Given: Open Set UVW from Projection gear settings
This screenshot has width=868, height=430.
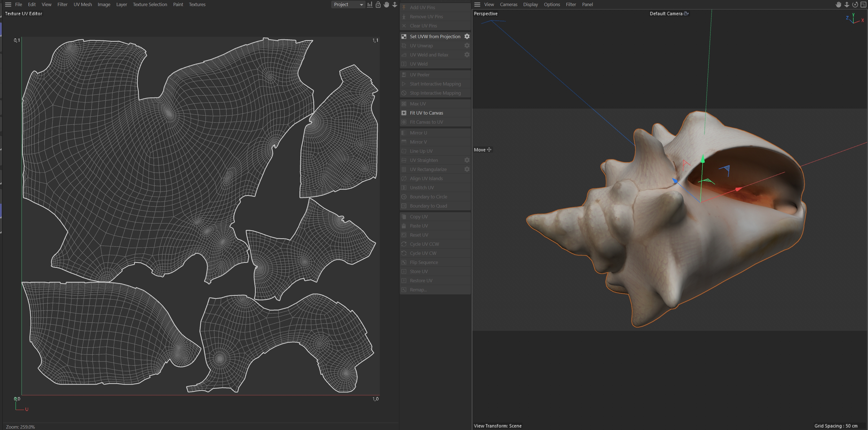Looking at the screenshot, I should (467, 37).
